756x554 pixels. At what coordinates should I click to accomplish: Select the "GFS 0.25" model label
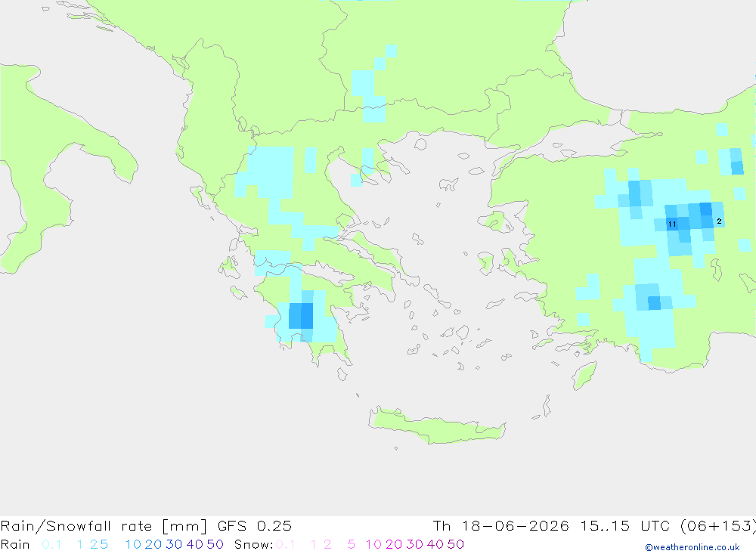point(255,525)
